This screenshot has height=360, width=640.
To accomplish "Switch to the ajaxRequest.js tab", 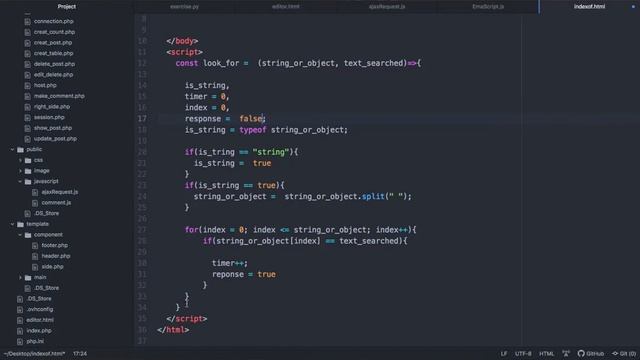I will (387, 7).
